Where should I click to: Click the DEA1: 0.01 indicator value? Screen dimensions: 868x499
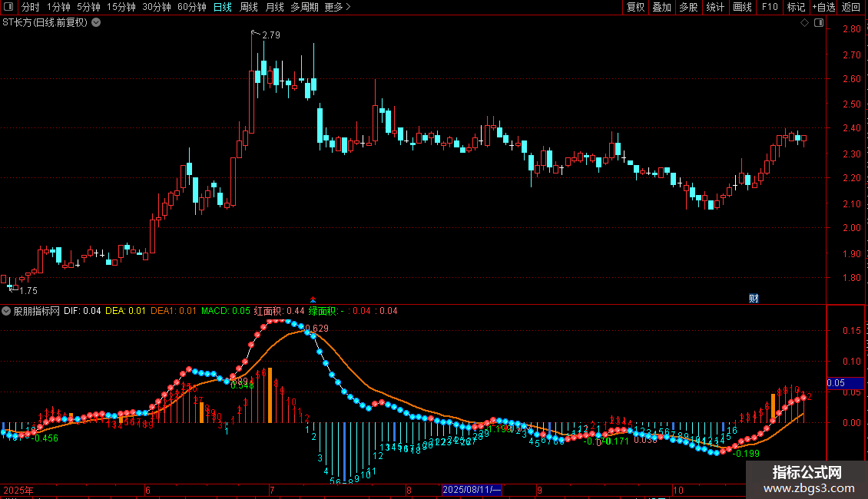174,311
